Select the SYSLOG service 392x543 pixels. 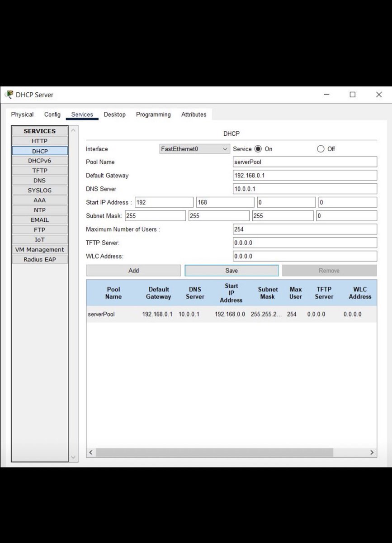(39, 190)
